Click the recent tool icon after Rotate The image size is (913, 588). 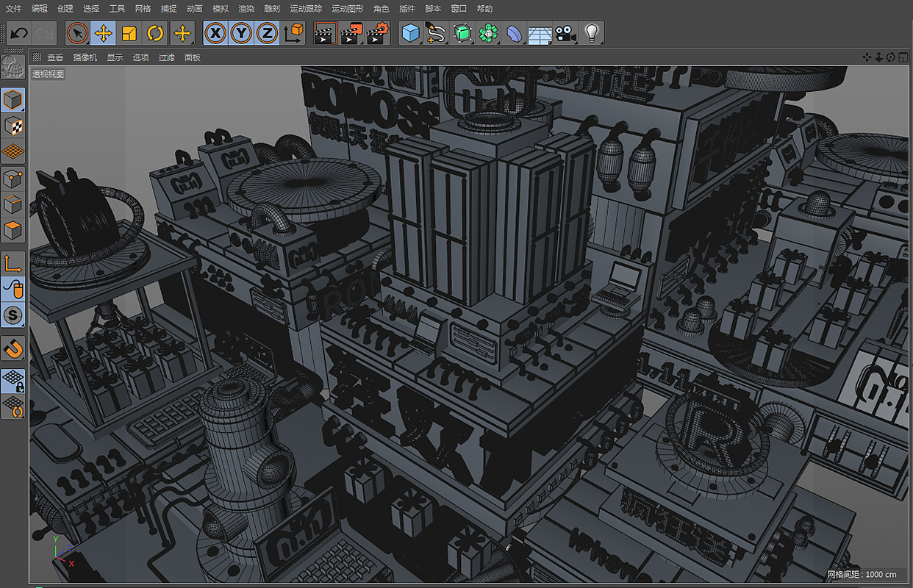point(182,33)
